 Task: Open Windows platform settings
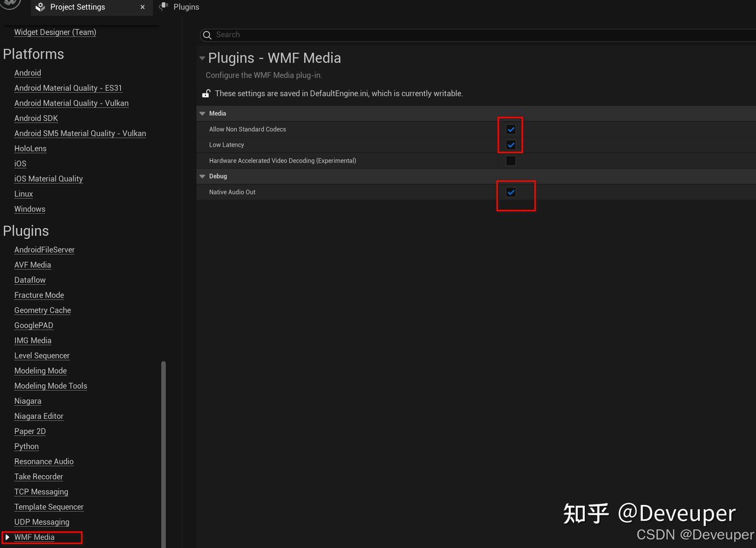[29, 209]
